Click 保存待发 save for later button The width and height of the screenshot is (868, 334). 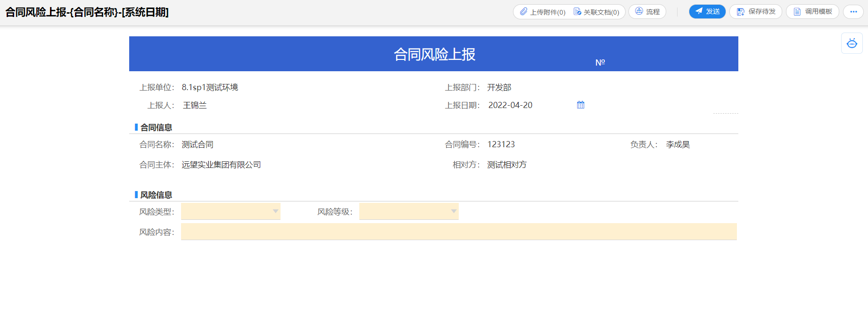pos(756,12)
